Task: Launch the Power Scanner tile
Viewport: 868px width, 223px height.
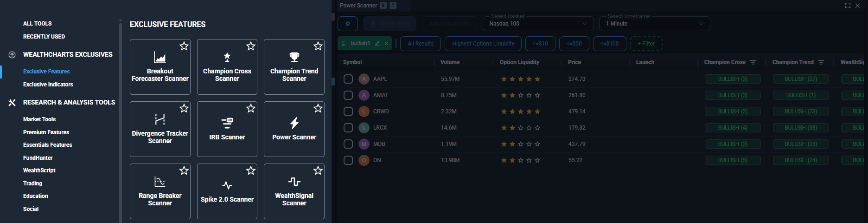Action: coord(294,129)
